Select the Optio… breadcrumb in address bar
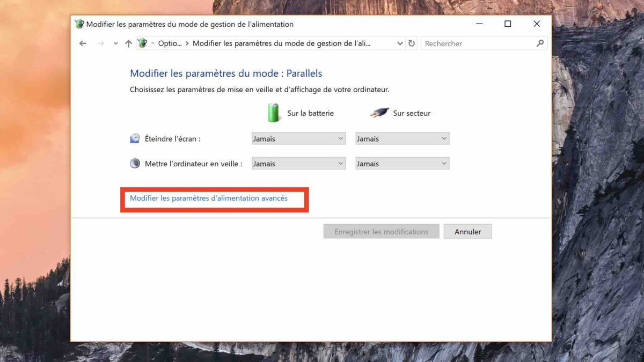This screenshot has height=362, width=644. pyautogui.click(x=170, y=43)
